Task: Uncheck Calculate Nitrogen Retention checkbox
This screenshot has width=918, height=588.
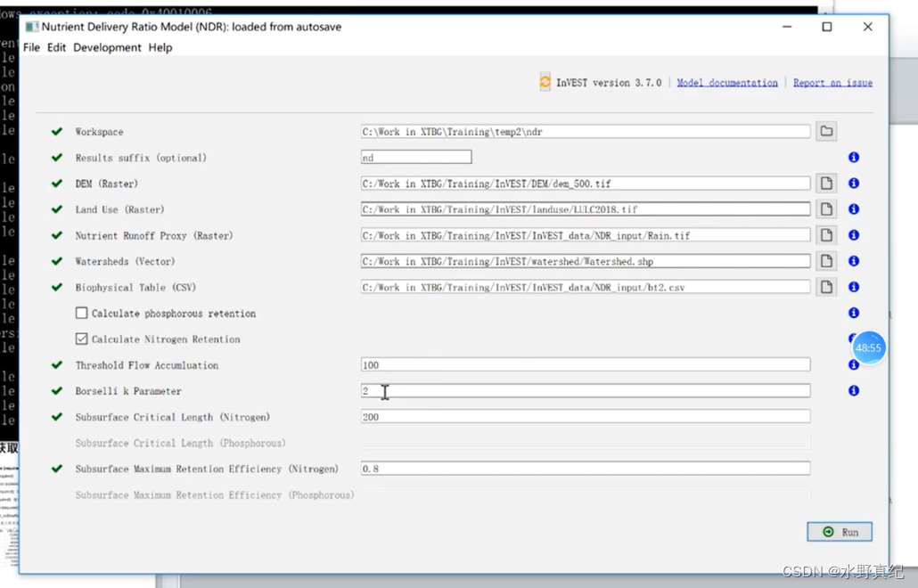Action: pyautogui.click(x=81, y=339)
